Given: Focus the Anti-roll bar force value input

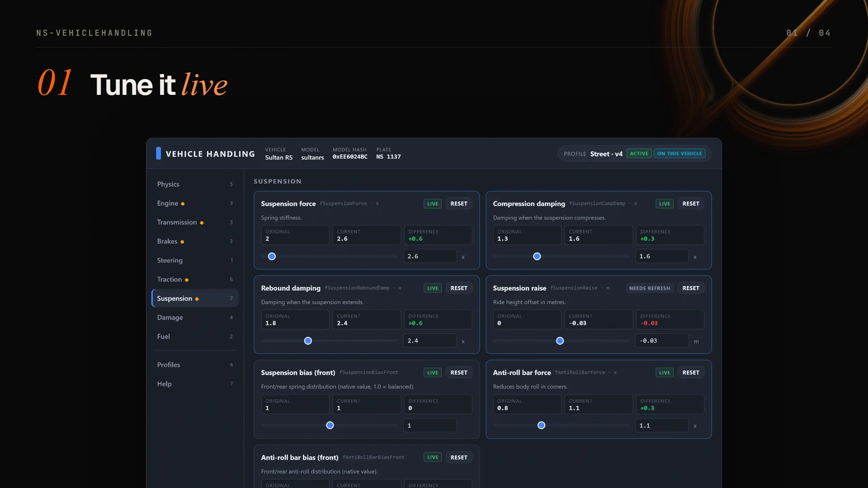Looking at the screenshot, I should pos(662,425).
